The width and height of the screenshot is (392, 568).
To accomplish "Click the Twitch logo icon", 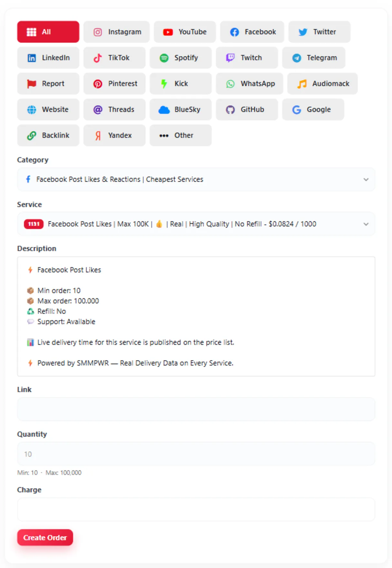I will (x=230, y=58).
